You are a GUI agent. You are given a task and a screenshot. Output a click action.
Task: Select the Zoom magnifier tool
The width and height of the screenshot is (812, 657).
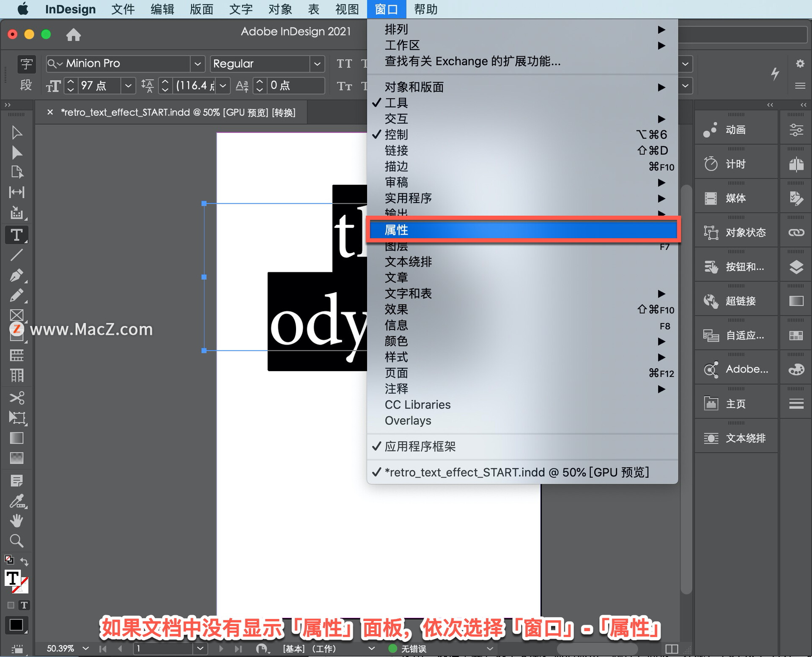click(16, 541)
